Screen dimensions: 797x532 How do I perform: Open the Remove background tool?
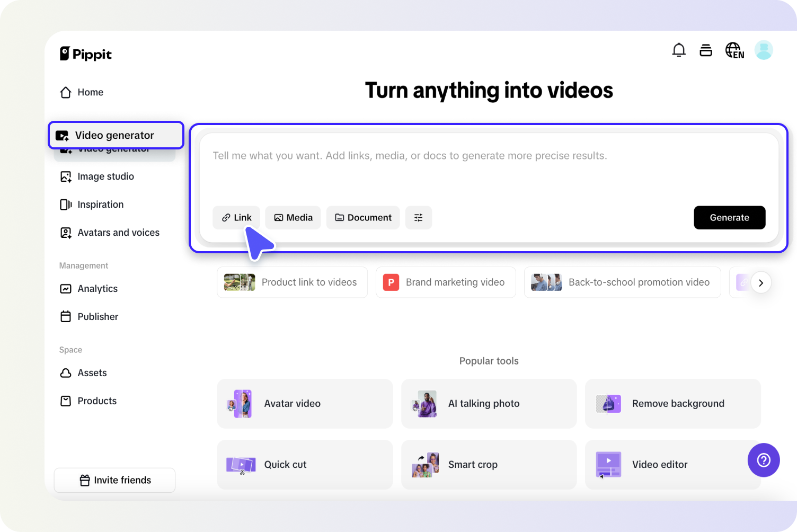[672, 403]
